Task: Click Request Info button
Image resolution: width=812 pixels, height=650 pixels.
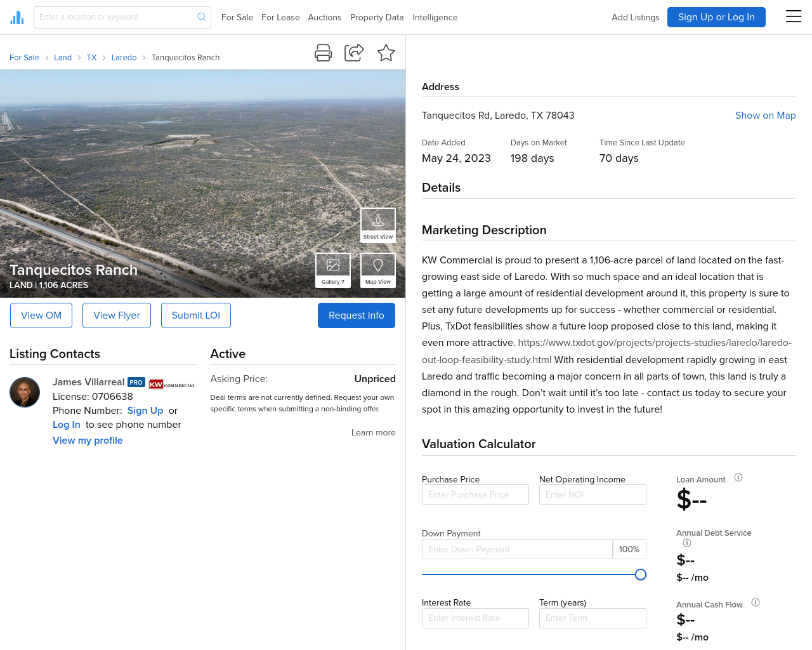Action: tap(357, 315)
